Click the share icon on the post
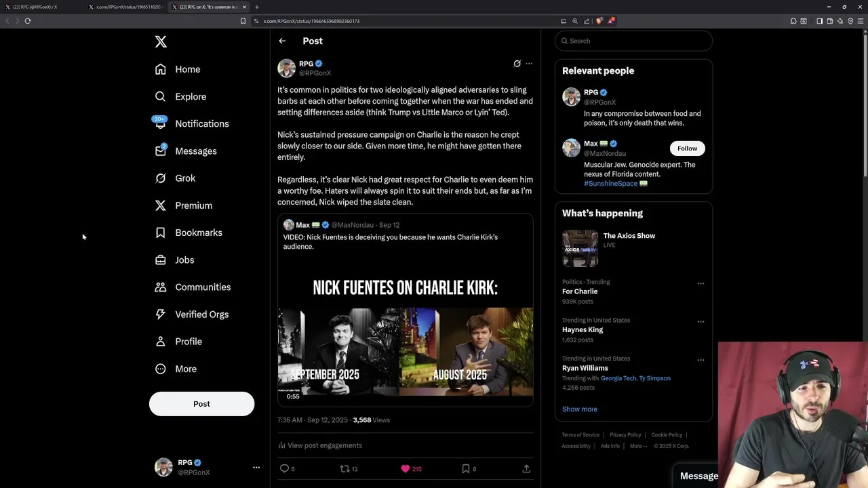This screenshot has width=868, height=488. 526,468
